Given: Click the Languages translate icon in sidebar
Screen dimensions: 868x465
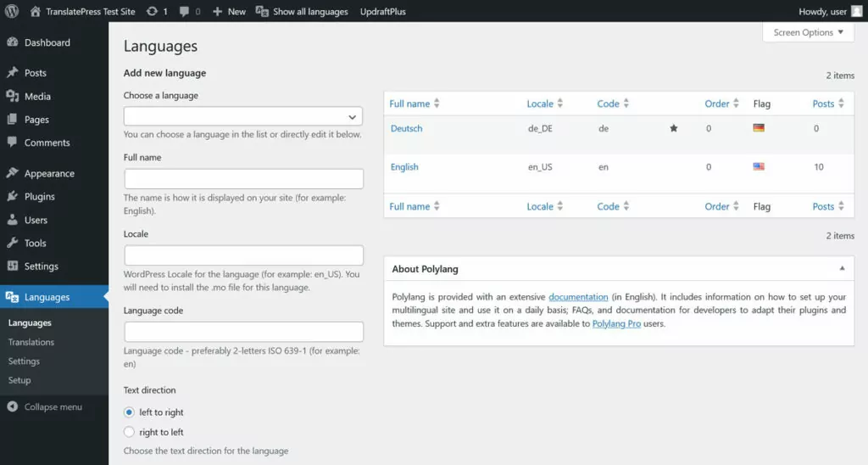Looking at the screenshot, I should [12, 296].
